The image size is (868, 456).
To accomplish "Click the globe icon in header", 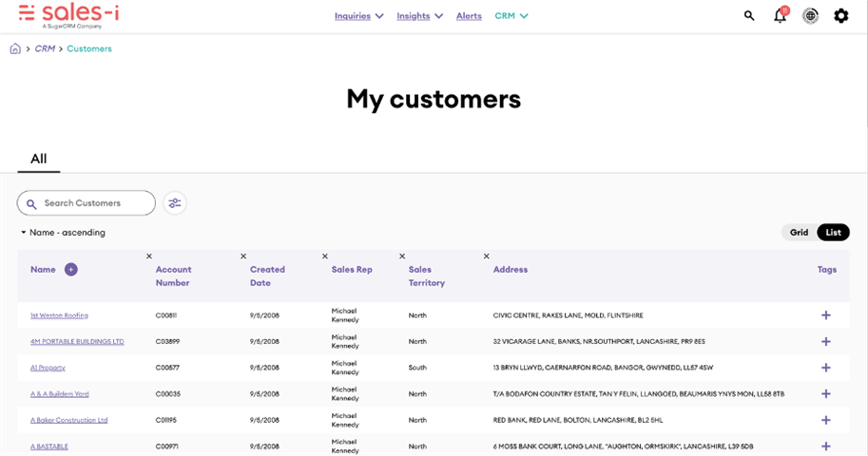I will pyautogui.click(x=810, y=16).
